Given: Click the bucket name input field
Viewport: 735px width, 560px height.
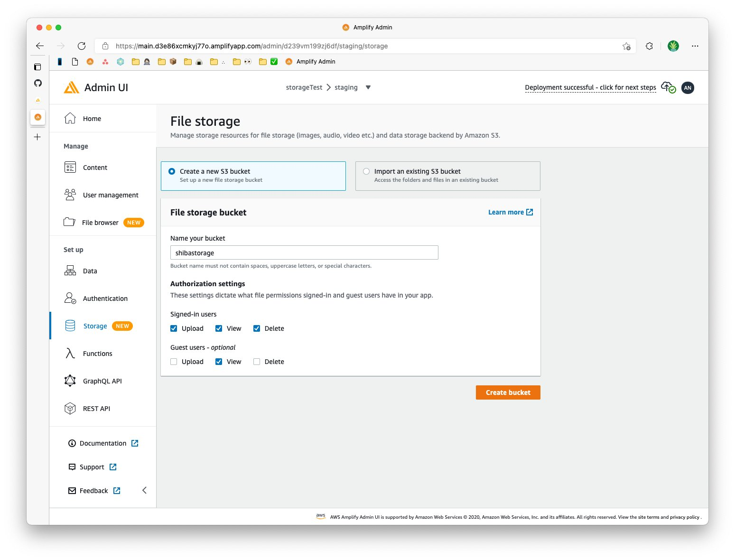Looking at the screenshot, I should point(304,252).
